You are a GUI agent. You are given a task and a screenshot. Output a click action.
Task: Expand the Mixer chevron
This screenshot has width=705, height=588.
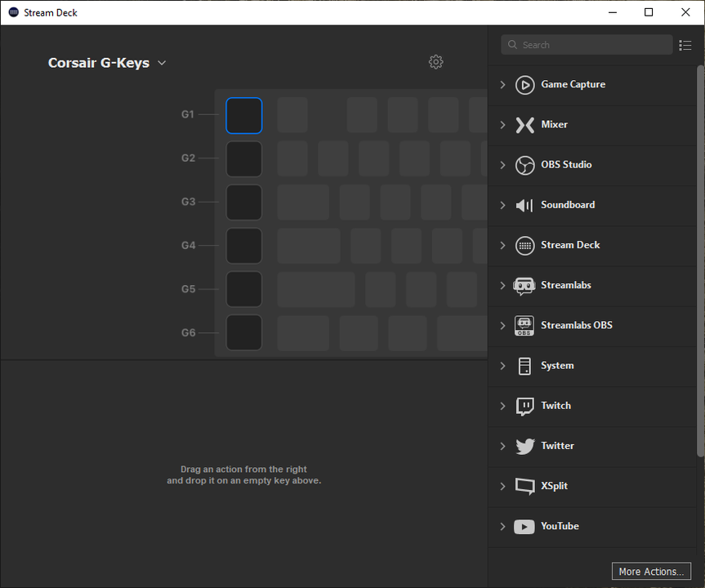click(x=502, y=124)
